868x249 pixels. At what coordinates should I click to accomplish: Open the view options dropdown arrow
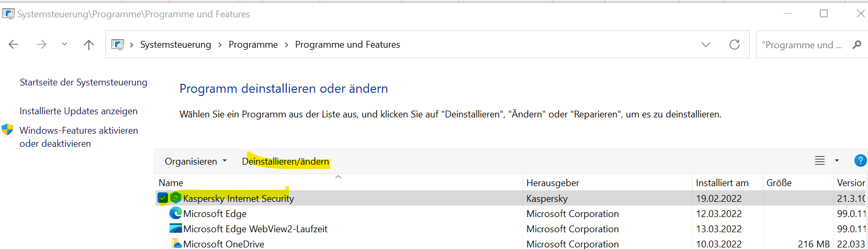[x=837, y=161]
